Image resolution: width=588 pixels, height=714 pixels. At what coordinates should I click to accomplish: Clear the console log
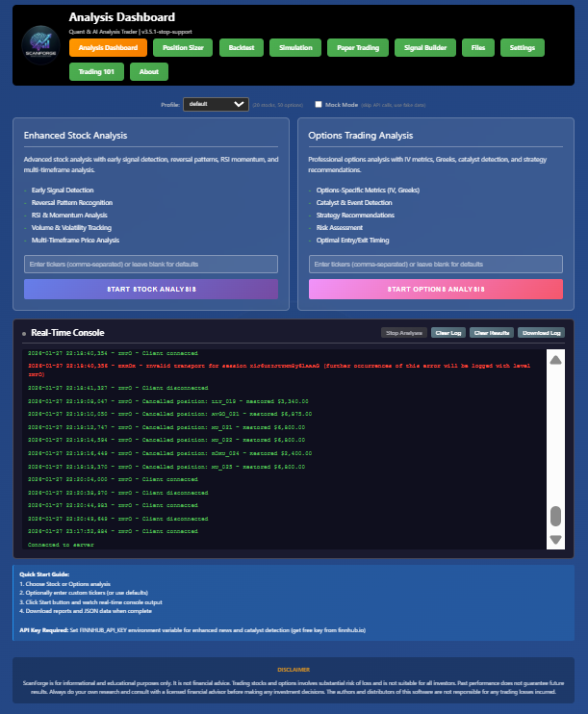point(448,333)
